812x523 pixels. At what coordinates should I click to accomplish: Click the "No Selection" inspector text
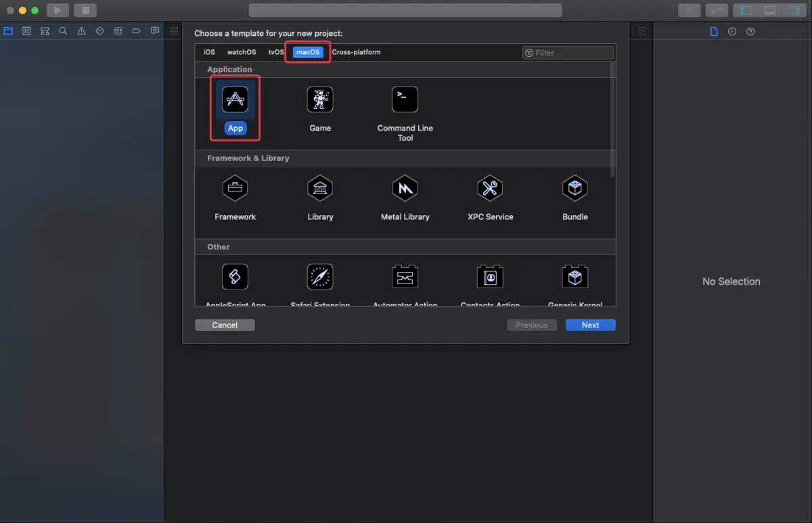[x=731, y=281]
